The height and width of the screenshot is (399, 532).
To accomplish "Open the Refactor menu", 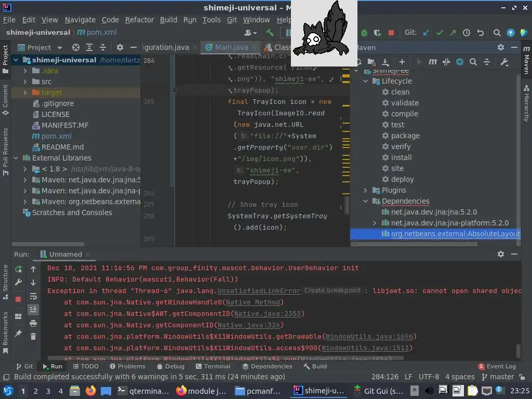I will point(139,20).
